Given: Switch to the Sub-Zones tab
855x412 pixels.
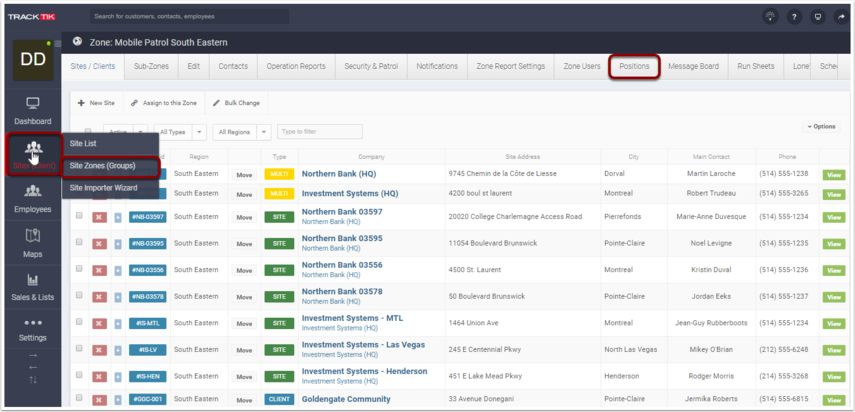Looking at the screenshot, I should (151, 66).
